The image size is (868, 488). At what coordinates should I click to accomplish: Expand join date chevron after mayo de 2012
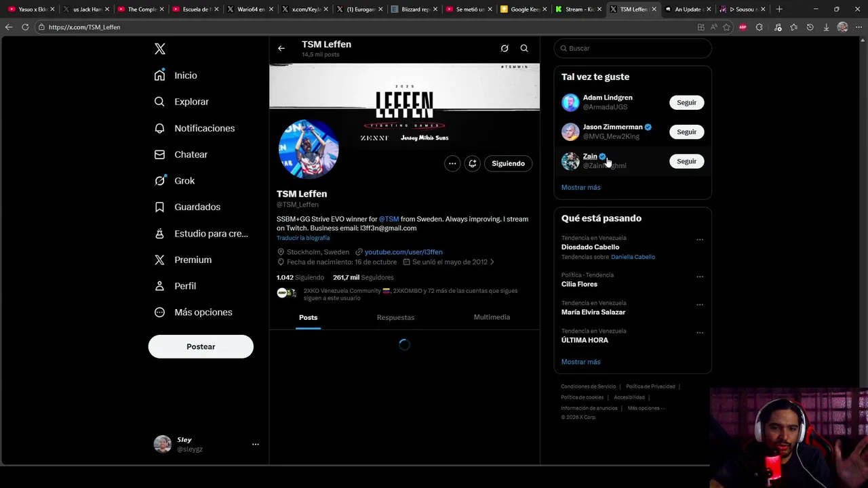[492, 262]
